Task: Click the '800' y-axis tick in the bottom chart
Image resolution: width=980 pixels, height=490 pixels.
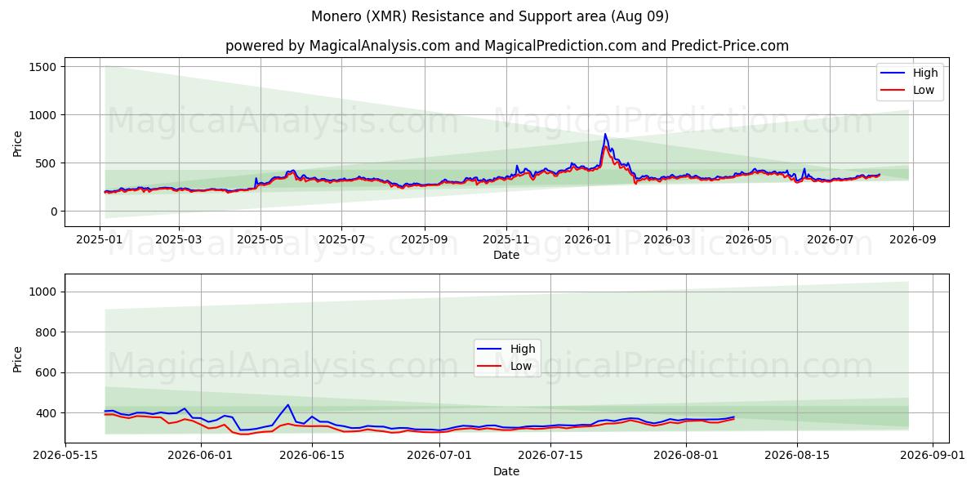Action: tap(45, 332)
